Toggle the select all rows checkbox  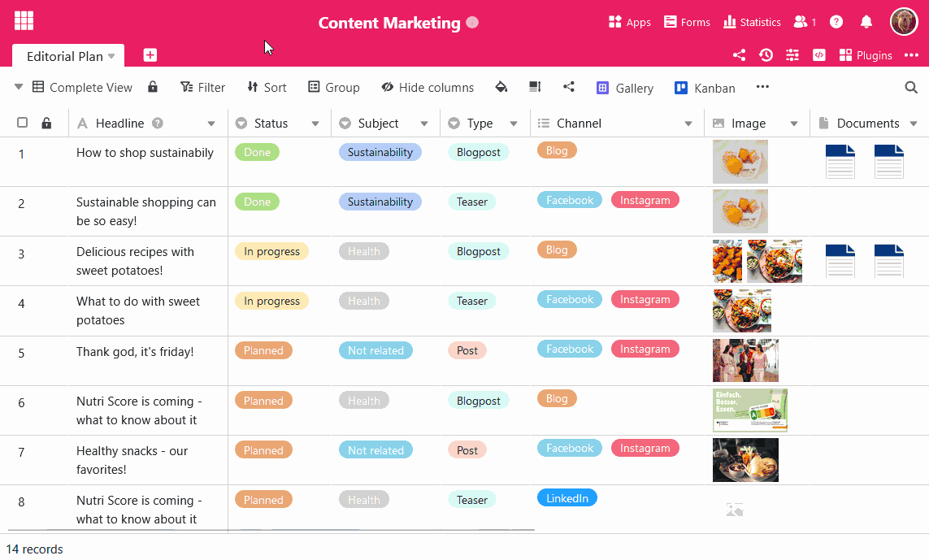(23, 123)
